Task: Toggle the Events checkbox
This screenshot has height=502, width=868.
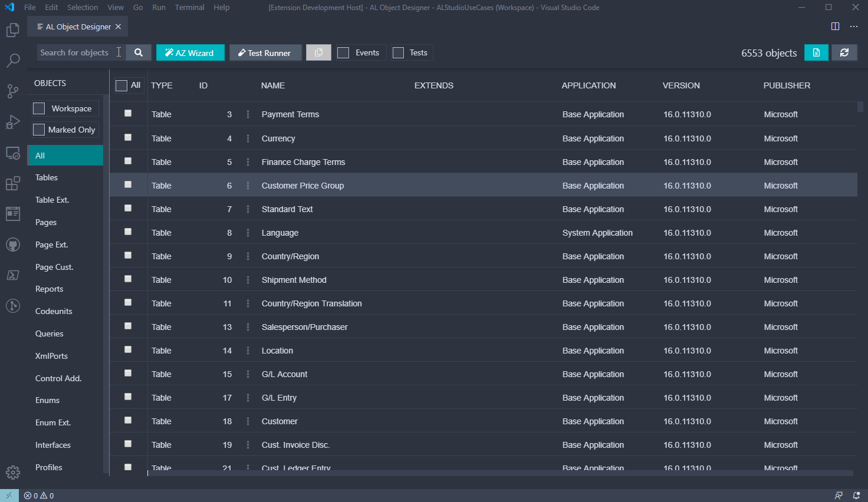Action: pos(343,53)
